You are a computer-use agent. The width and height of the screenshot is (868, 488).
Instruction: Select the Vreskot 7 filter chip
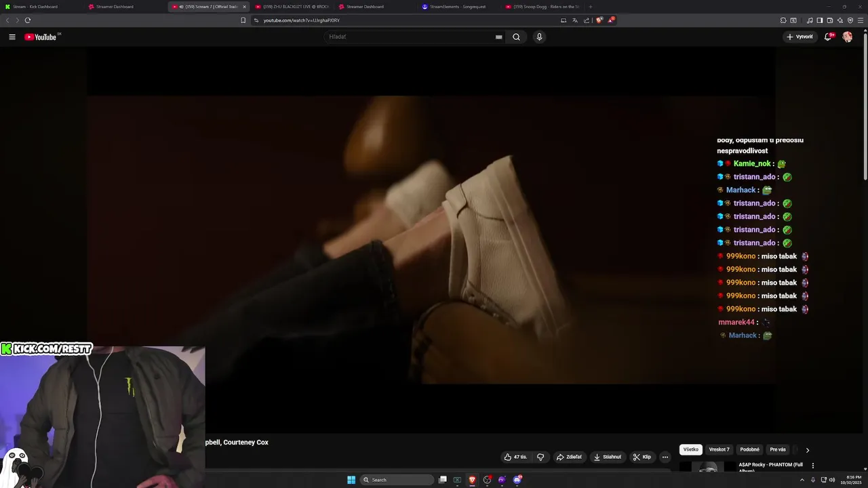tap(719, 449)
